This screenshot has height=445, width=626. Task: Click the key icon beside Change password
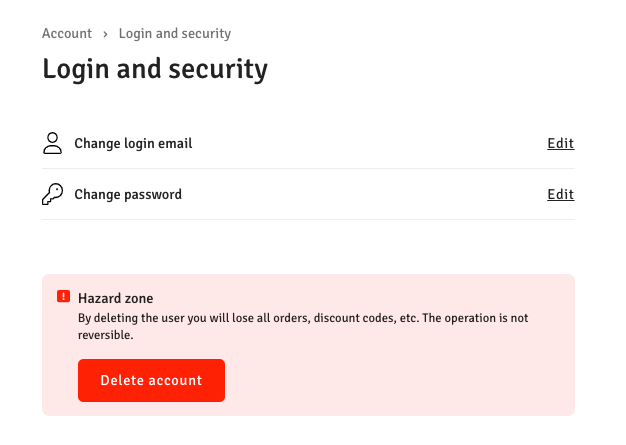coord(52,194)
